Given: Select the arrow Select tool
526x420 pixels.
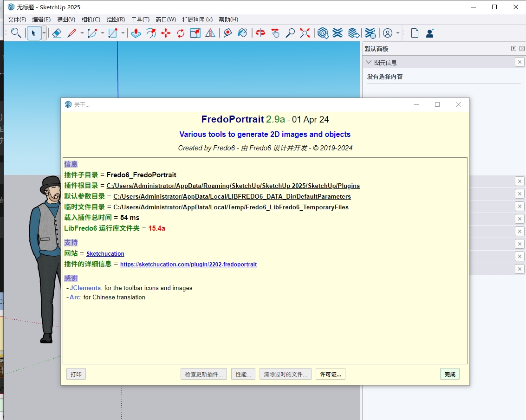Looking at the screenshot, I should coord(33,33).
